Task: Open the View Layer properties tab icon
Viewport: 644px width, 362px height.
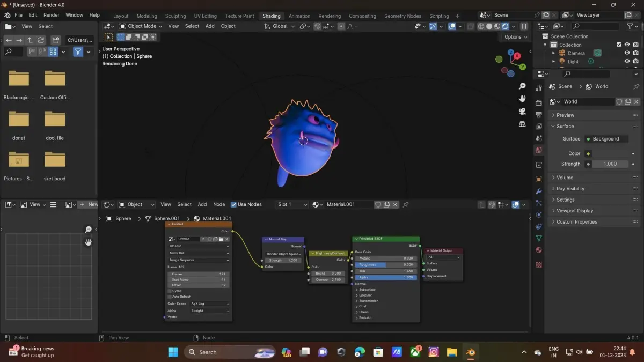Action: pos(539,127)
